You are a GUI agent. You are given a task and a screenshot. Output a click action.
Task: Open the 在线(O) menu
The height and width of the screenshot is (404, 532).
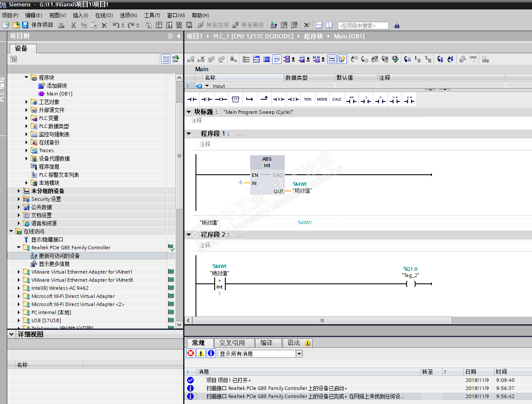[x=104, y=15]
